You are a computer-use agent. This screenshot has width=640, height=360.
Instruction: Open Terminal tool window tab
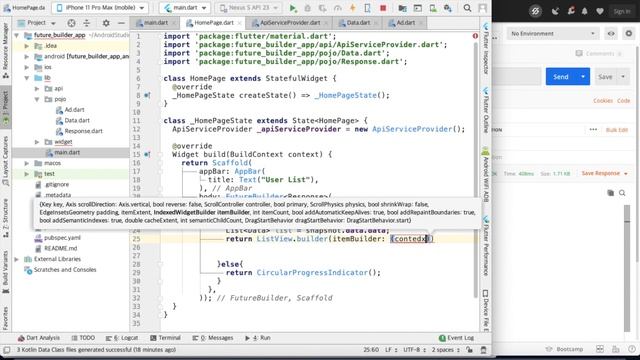tap(165, 338)
